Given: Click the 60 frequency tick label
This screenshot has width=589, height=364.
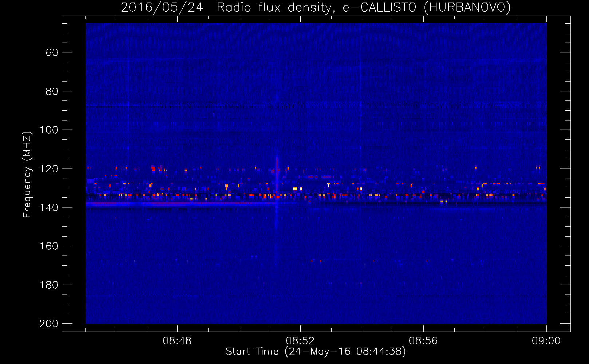Looking at the screenshot, I should (x=52, y=52).
